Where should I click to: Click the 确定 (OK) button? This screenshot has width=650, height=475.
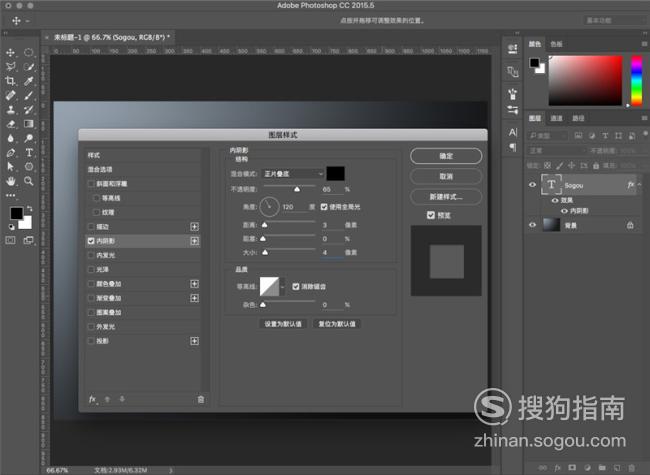click(446, 156)
